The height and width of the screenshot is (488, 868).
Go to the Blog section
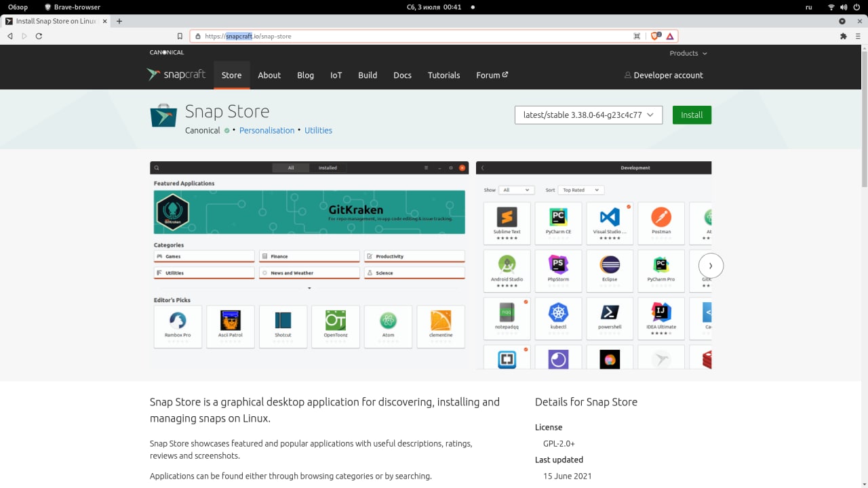(x=305, y=75)
